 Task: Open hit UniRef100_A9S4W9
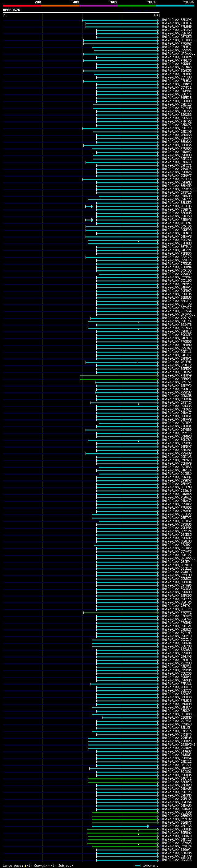pos(176,454)
